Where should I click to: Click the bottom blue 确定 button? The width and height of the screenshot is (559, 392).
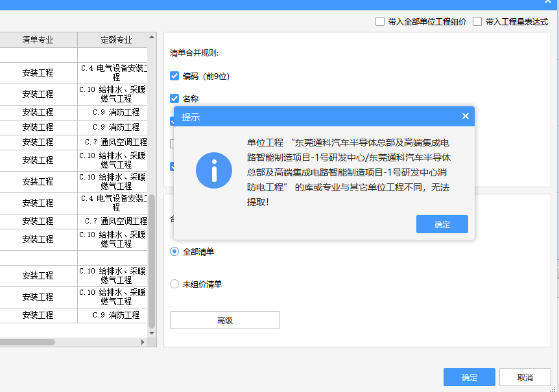tap(469, 377)
